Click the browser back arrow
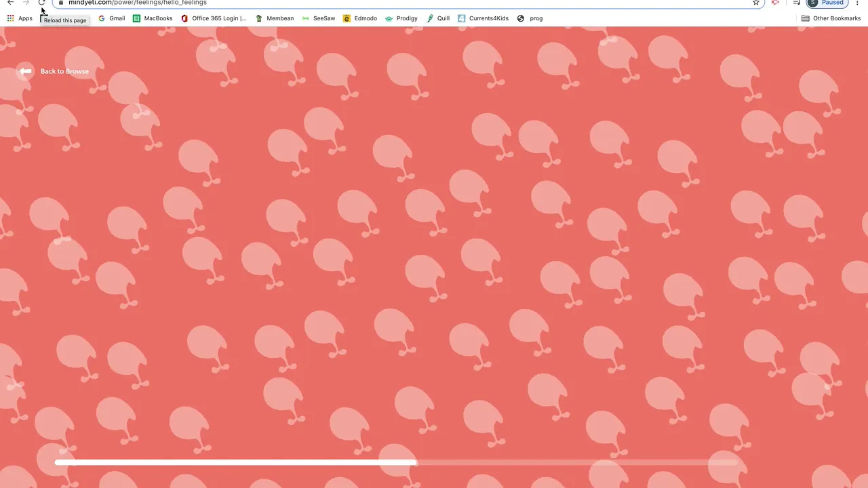The width and height of the screenshot is (868, 488). pyautogui.click(x=10, y=3)
